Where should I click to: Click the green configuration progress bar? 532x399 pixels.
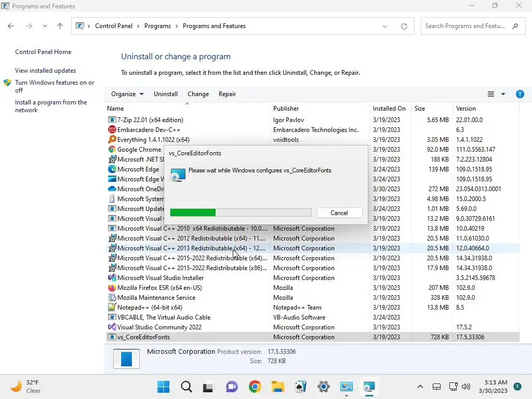tap(241, 212)
